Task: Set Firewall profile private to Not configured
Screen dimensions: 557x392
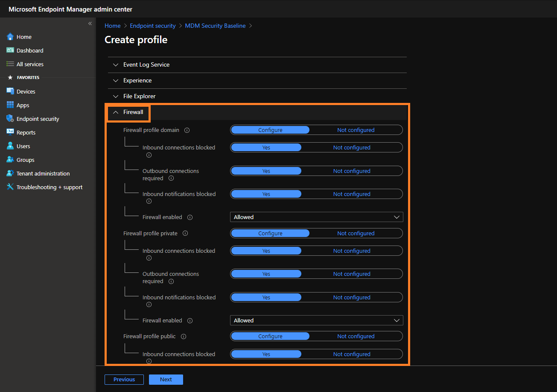Action: [356, 233]
